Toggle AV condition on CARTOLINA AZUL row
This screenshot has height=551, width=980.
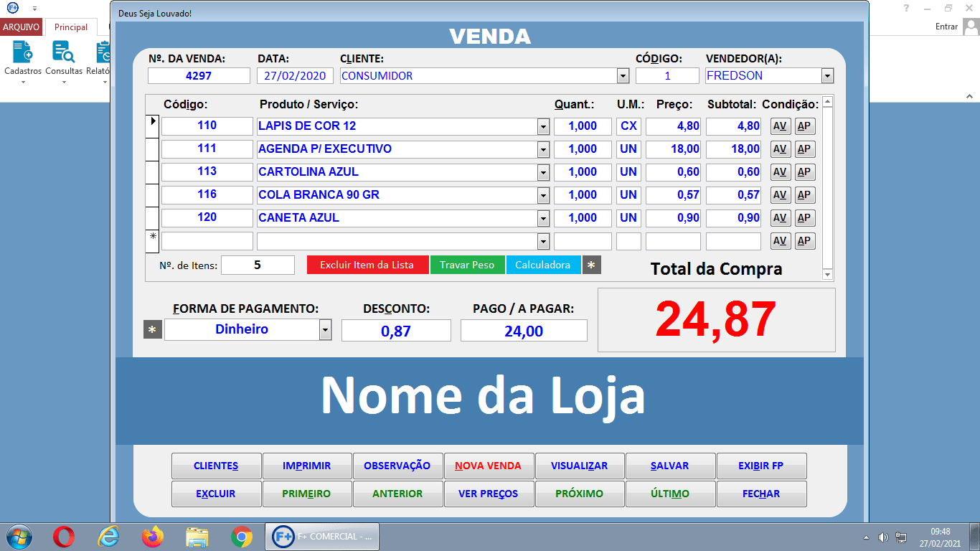[x=780, y=171]
